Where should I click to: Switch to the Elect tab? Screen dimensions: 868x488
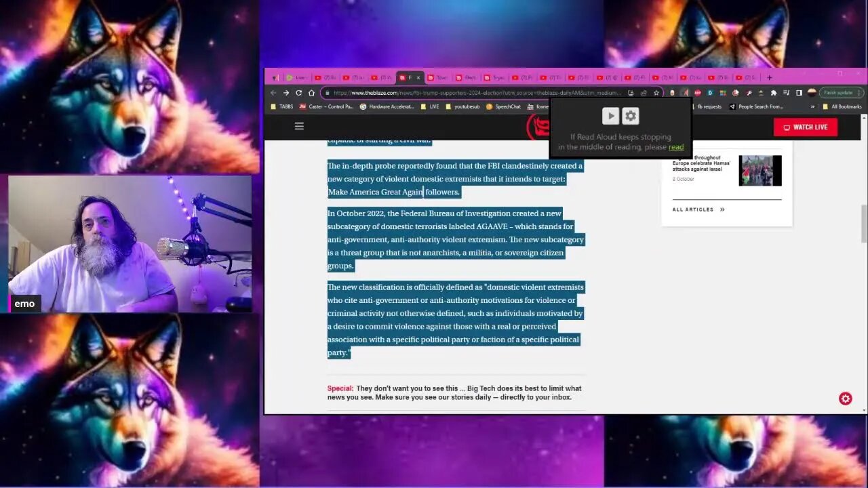(x=467, y=77)
